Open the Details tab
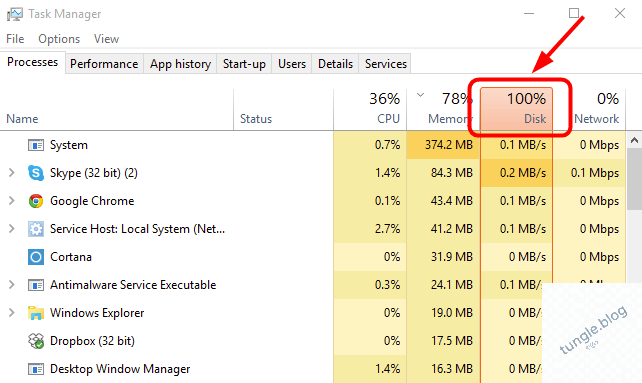The image size is (642, 383). tap(335, 64)
